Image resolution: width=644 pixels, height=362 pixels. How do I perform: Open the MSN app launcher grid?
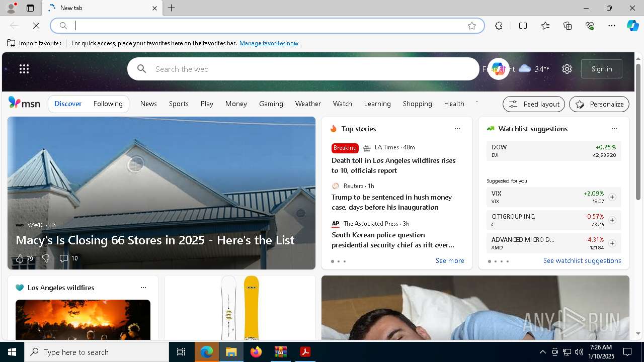coord(24,69)
